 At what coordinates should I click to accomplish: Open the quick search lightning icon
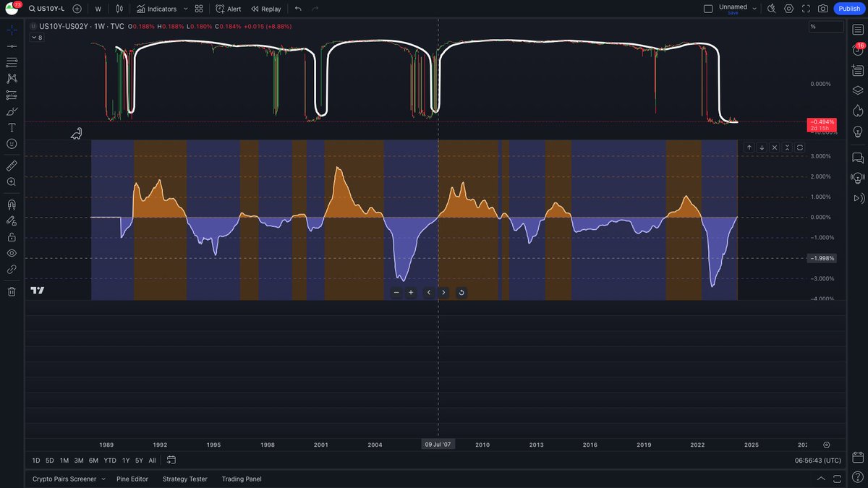tap(771, 9)
